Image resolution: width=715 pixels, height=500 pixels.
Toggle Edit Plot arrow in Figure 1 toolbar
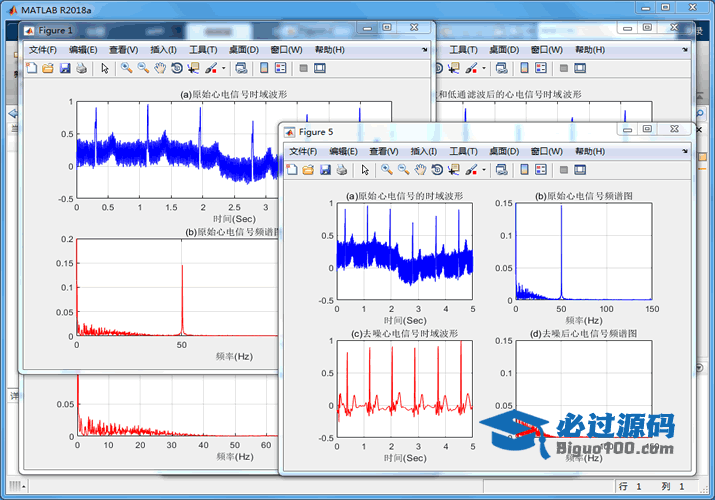click(105, 68)
